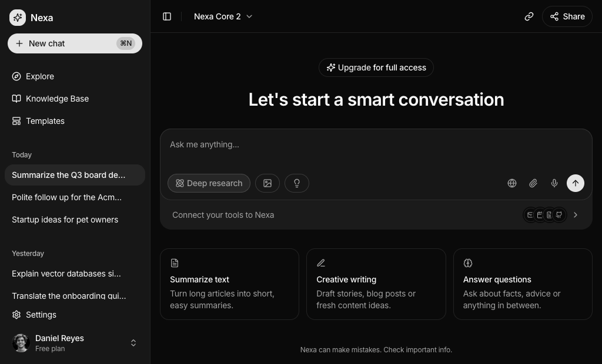Click the plus icon in New chat
The height and width of the screenshot is (364, 602).
(19, 43)
